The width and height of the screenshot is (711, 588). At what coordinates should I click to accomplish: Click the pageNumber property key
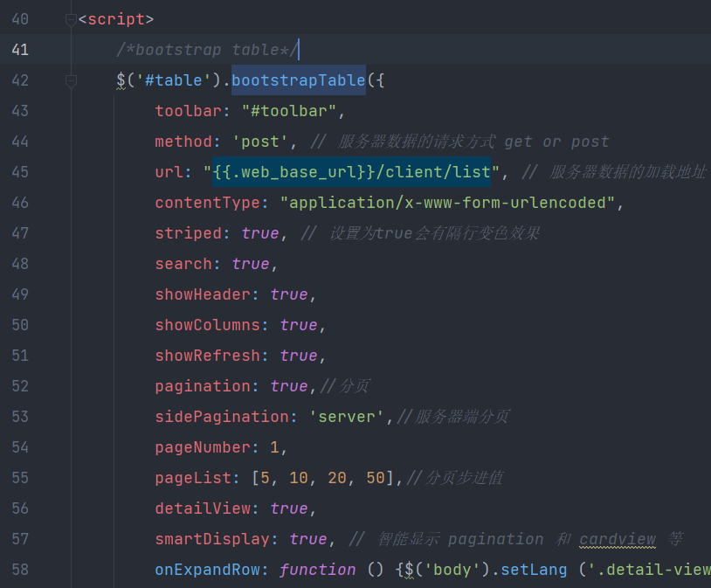pos(203,447)
